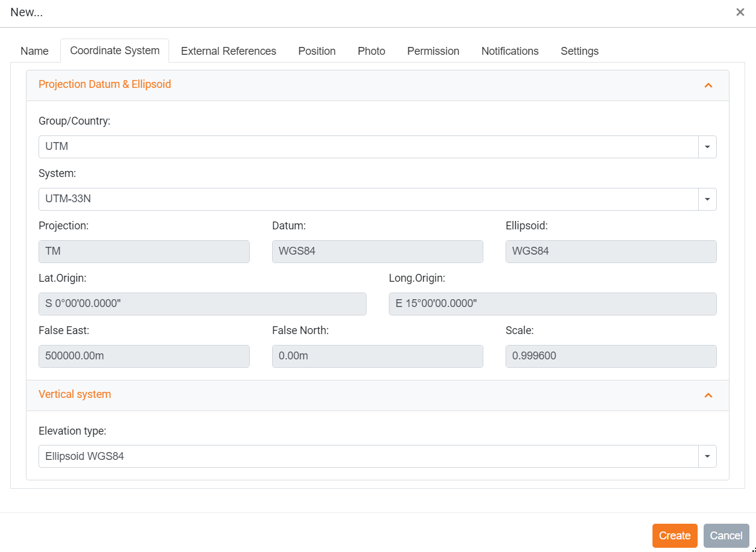Open the Group/Country dropdown arrow
Screen dimensions: 756x552
coord(707,147)
